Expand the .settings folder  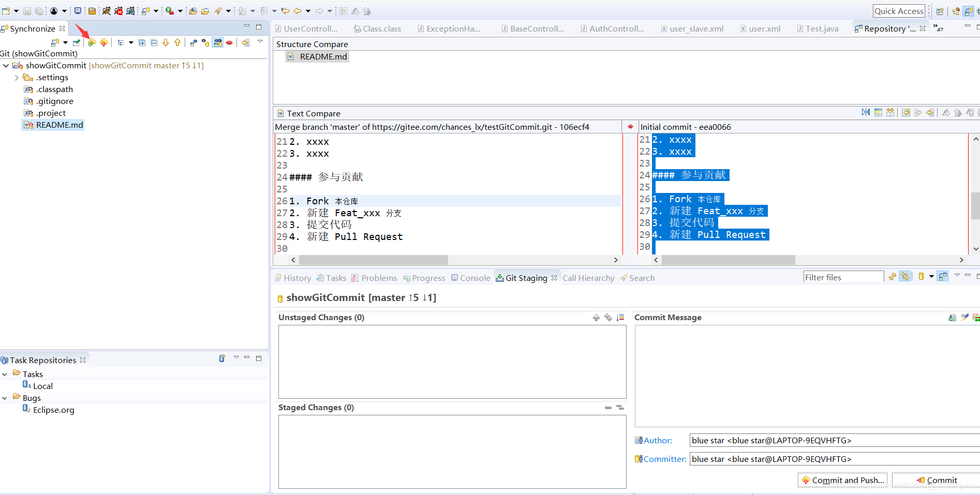coord(17,78)
